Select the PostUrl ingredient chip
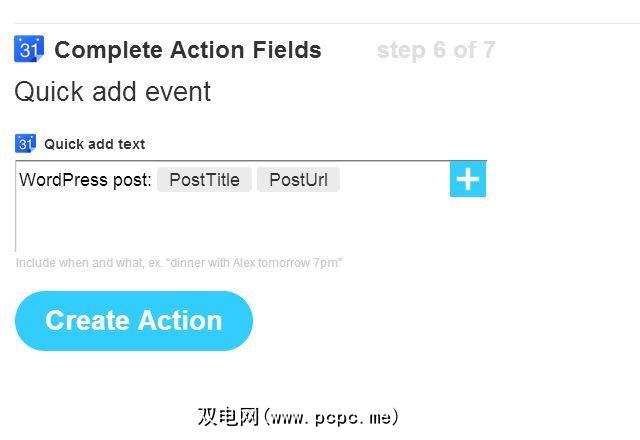640x440 pixels. tap(298, 180)
